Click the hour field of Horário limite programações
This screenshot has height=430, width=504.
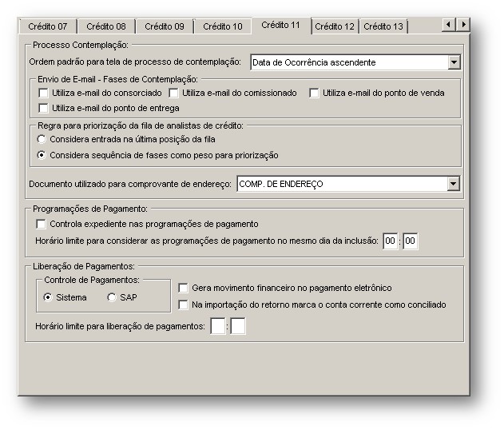[390, 241]
